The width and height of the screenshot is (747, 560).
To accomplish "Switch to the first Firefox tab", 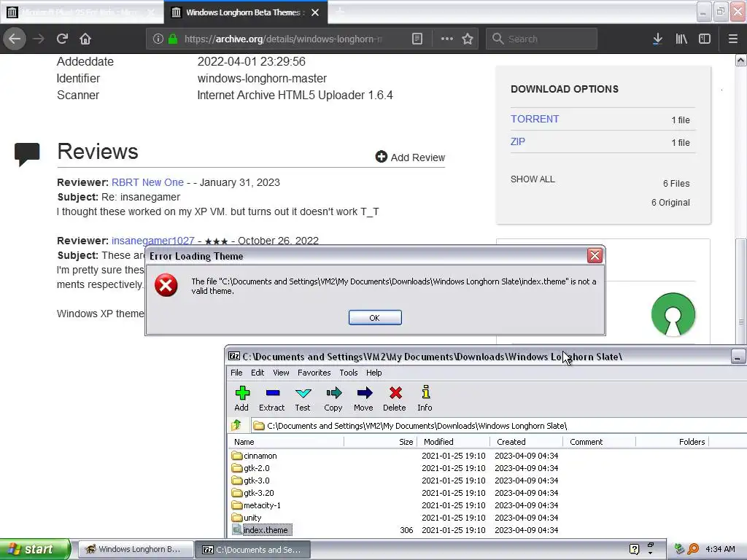I will coord(82,12).
